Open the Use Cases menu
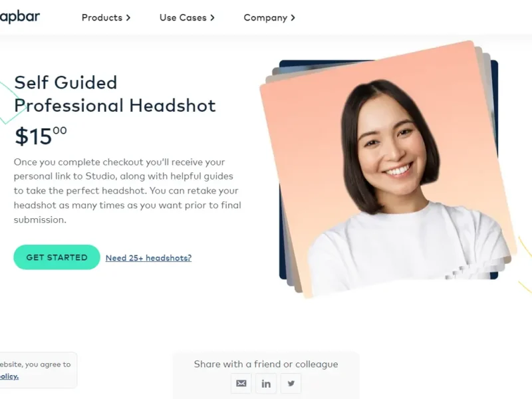This screenshot has height=399, width=532. click(183, 18)
